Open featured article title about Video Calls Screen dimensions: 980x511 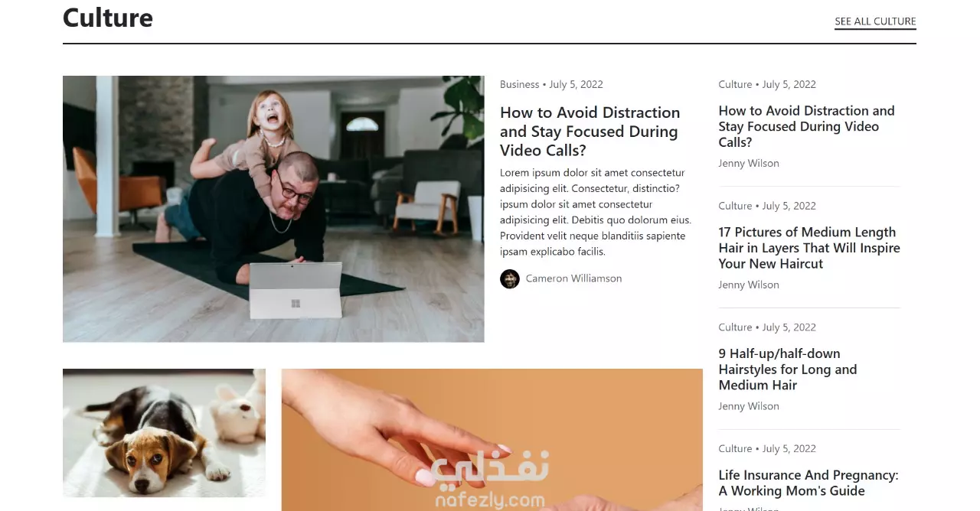pyautogui.click(x=590, y=132)
